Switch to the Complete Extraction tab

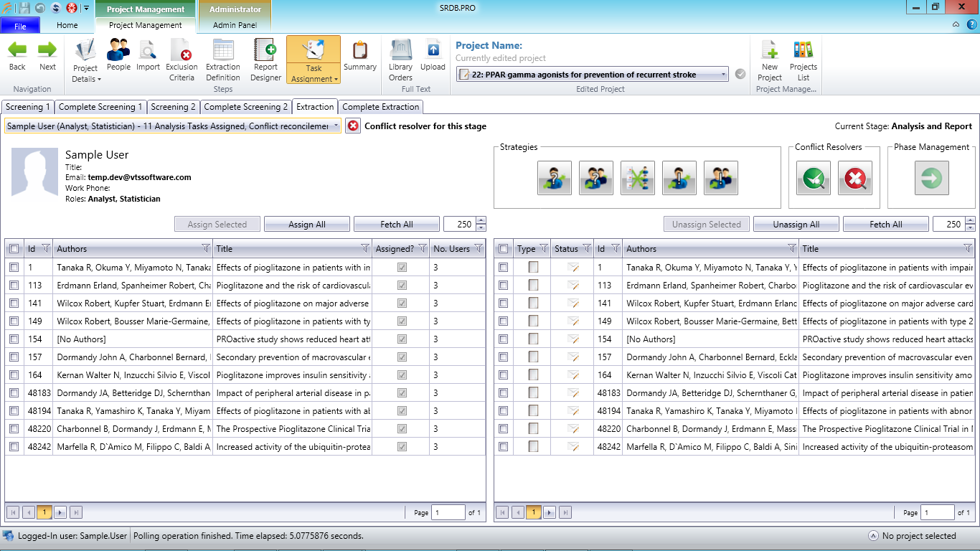pos(381,107)
